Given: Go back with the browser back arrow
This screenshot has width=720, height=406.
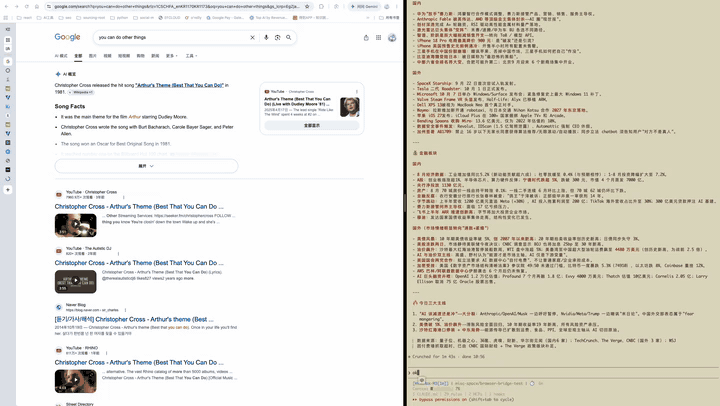Looking at the screenshot, I should pos(7,6).
